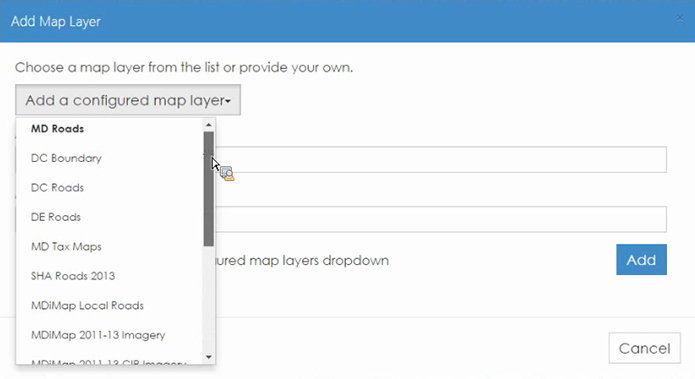Open the Add a configured map layer dropdown
This screenshot has width=695, height=379.
pyautogui.click(x=128, y=100)
